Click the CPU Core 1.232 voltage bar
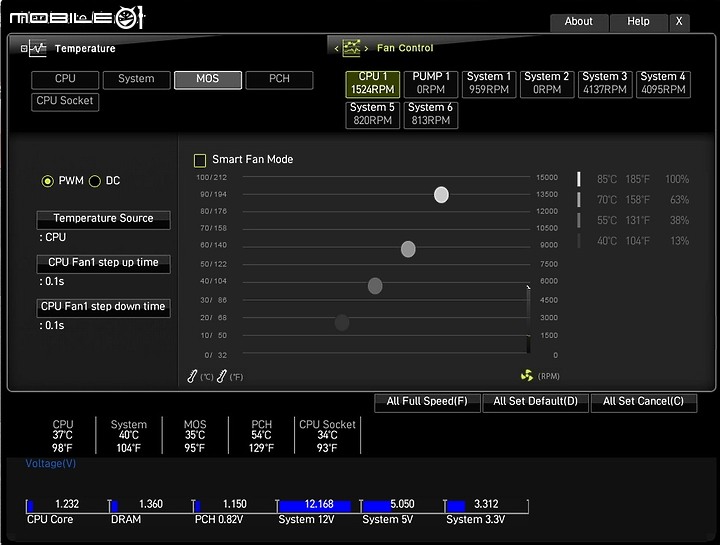This screenshot has width=720, height=545. [x=67, y=506]
